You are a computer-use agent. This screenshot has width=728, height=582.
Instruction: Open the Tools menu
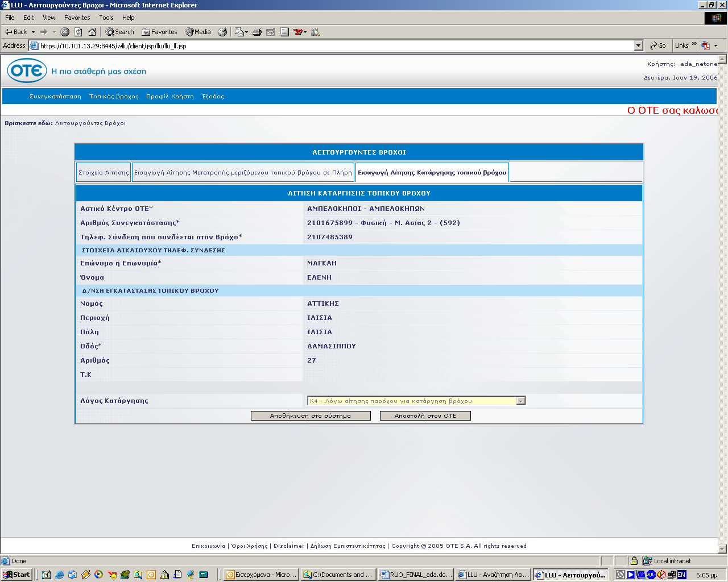point(106,18)
